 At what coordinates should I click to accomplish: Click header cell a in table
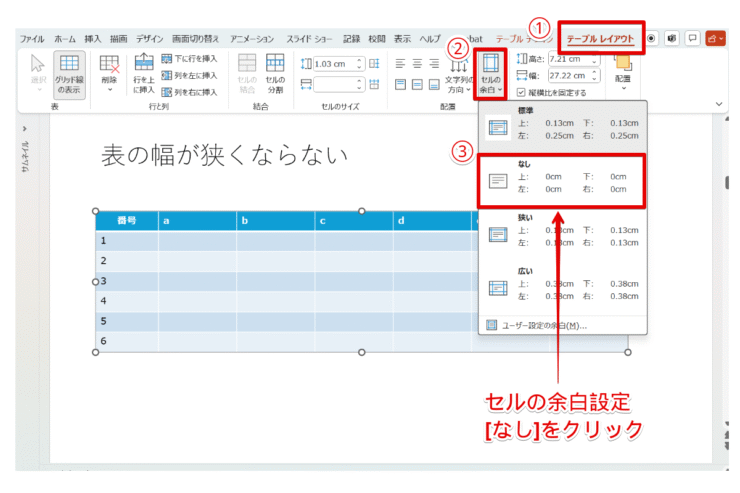198,221
